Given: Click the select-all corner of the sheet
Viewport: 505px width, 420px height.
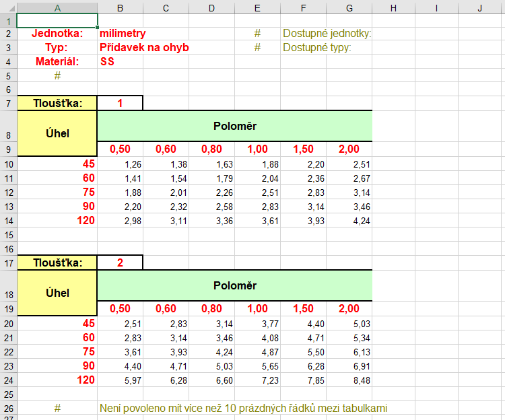Looking at the screenshot, I should pos(7,7).
